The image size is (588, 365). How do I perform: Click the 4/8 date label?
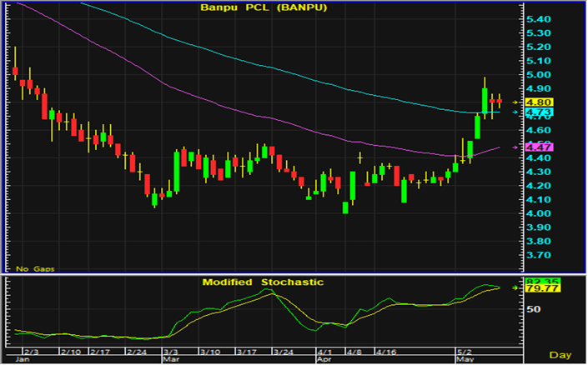pos(354,352)
